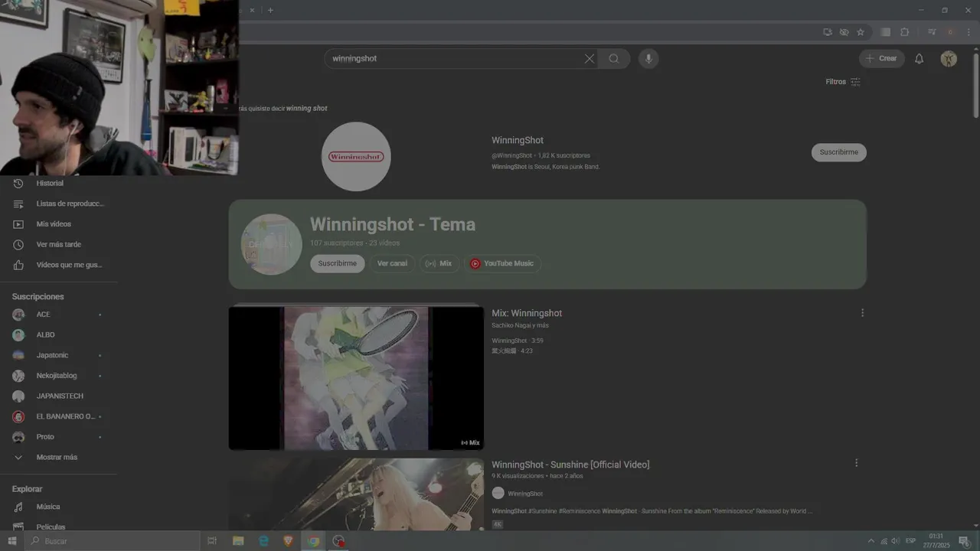Click the taskbar Buscar search box
The height and width of the screenshot is (551, 980).
click(113, 541)
